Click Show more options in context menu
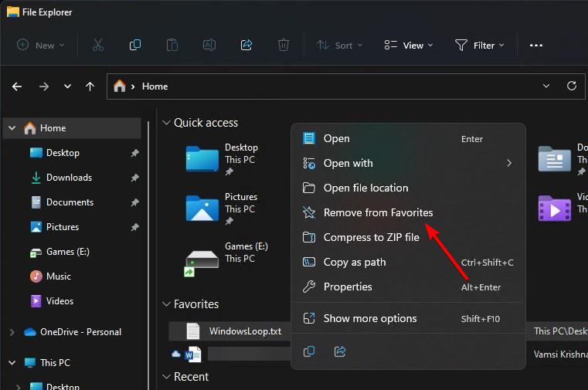 [369, 318]
